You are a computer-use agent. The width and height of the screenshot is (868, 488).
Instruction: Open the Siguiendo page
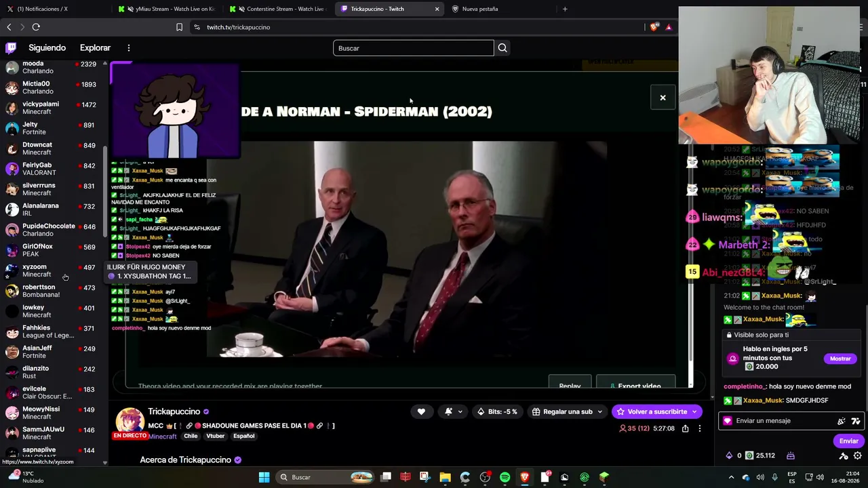click(x=47, y=48)
